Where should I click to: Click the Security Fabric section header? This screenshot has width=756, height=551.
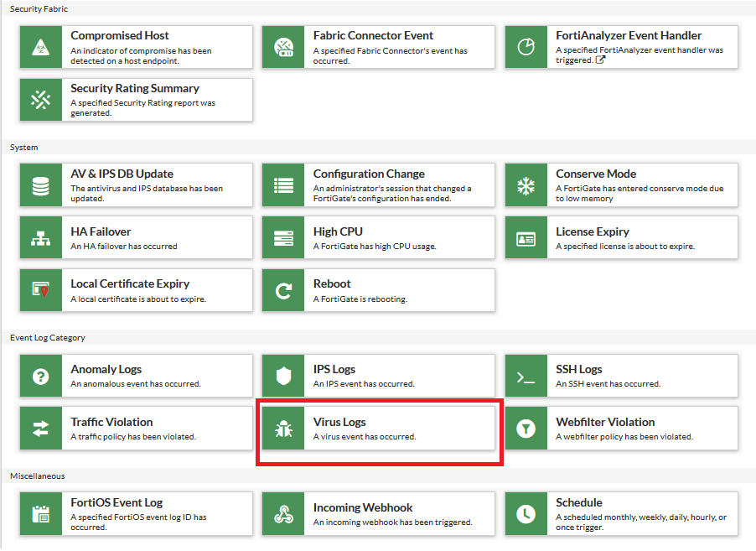pyautogui.click(x=39, y=8)
